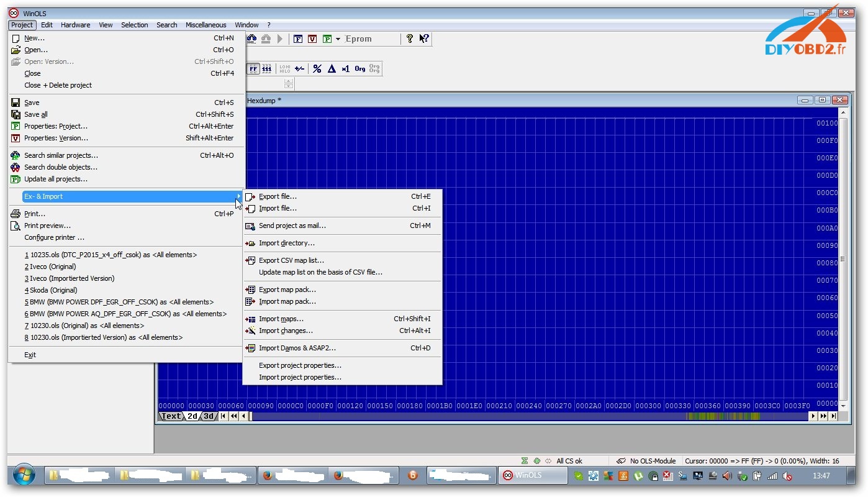Choose New... from the Project menu
868x497 pixels.
[x=125, y=38]
